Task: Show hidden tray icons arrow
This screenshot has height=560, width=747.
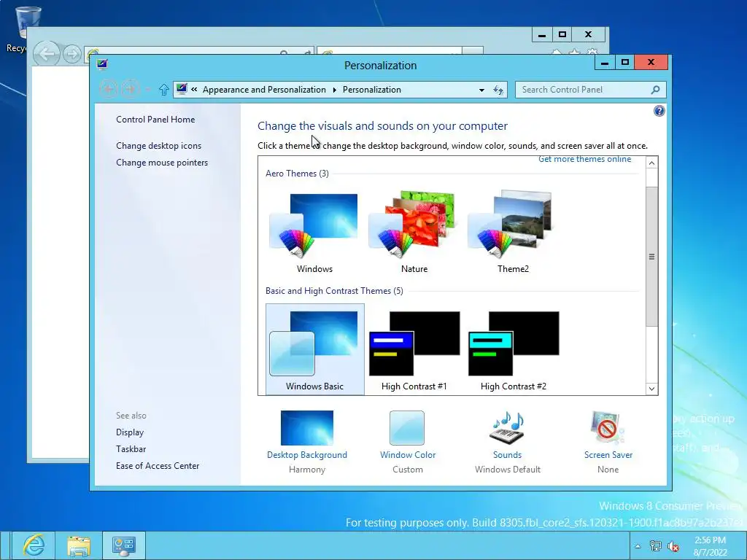Action: coord(638,546)
